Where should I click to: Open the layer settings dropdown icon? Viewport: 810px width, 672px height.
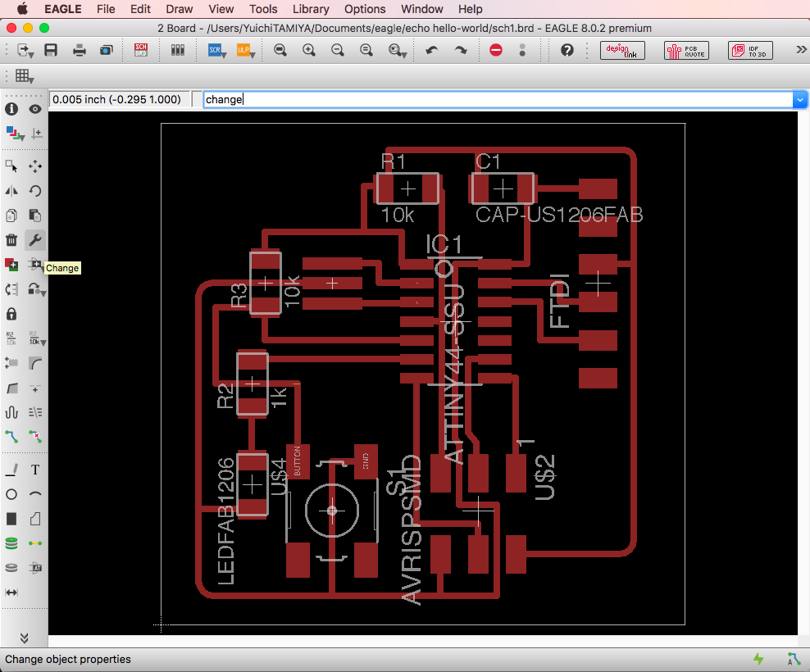point(15,134)
